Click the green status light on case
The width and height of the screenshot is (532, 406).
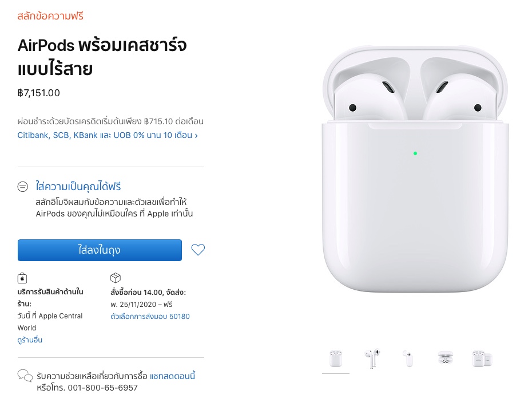pos(415,153)
